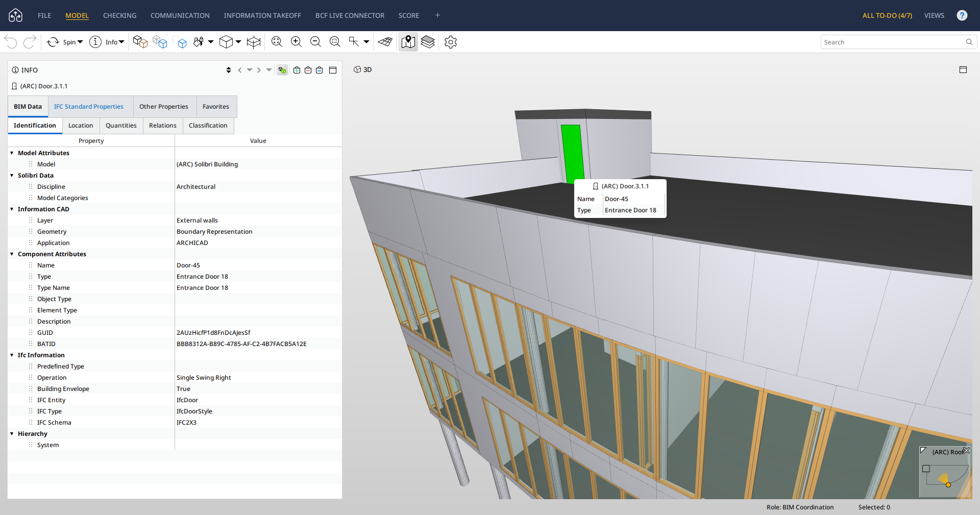Add selection to the selection basket

click(297, 70)
